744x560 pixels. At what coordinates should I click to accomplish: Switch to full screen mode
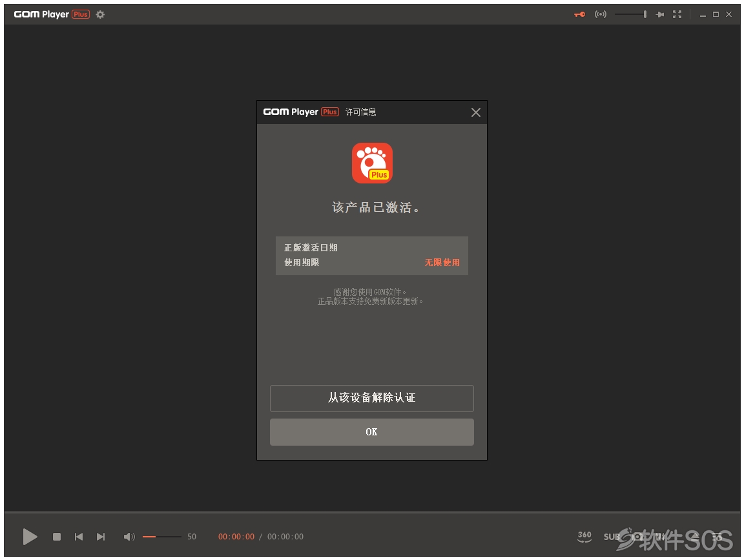[677, 15]
